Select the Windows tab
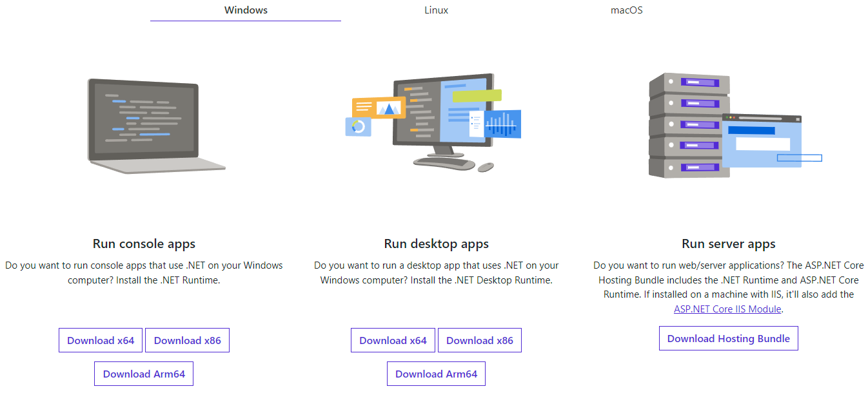This screenshot has width=868, height=393. [x=246, y=10]
